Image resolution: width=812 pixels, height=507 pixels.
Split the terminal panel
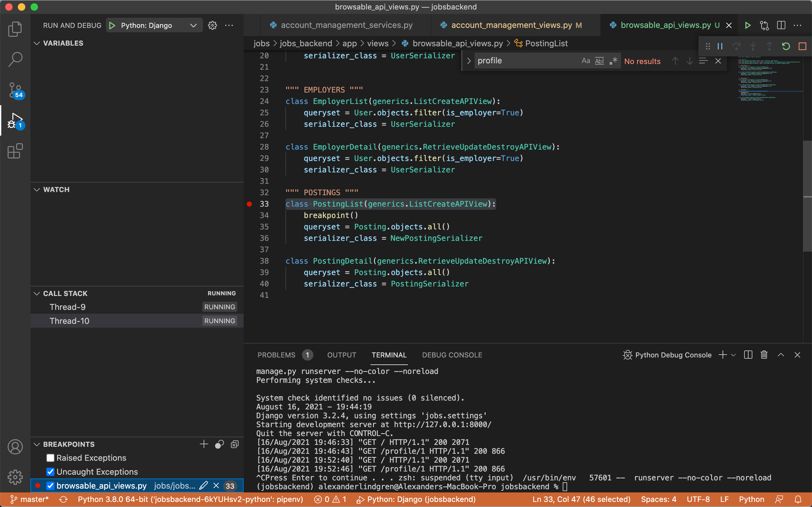[748, 355]
